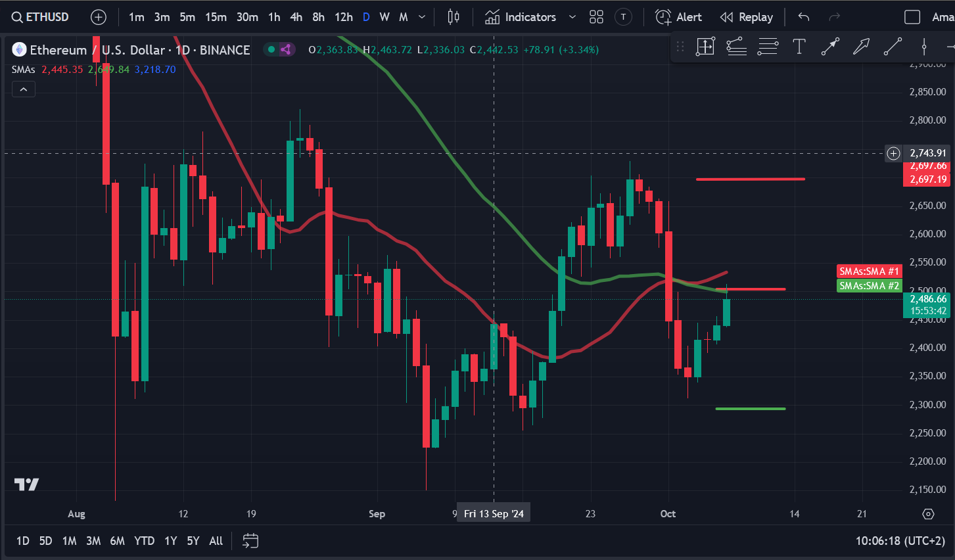
Task: Select the Trend line tool
Action: point(893,47)
